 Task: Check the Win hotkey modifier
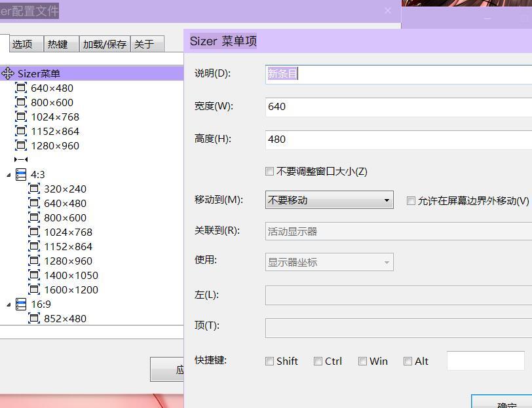click(362, 362)
